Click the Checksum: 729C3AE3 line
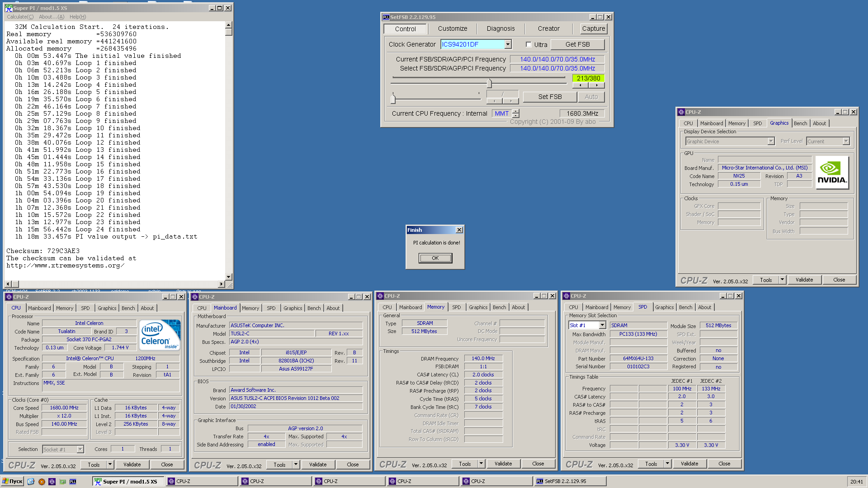Image resolution: width=868 pixels, height=488 pixels. pos(43,251)
